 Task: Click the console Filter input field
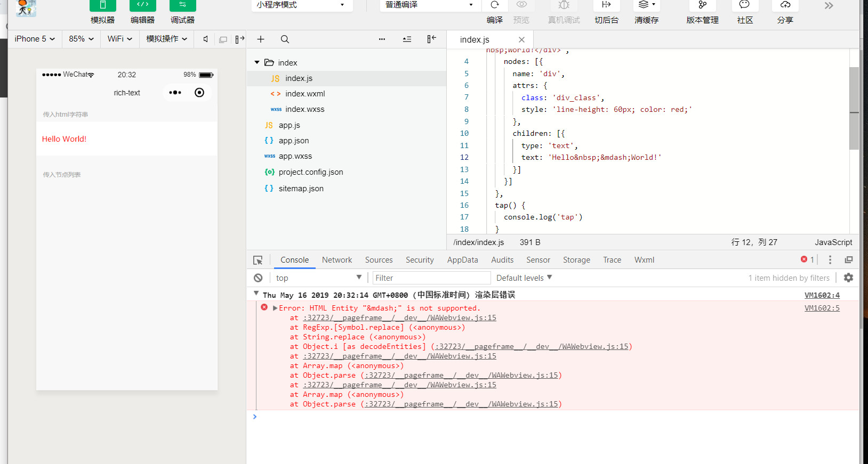[431, 278]
